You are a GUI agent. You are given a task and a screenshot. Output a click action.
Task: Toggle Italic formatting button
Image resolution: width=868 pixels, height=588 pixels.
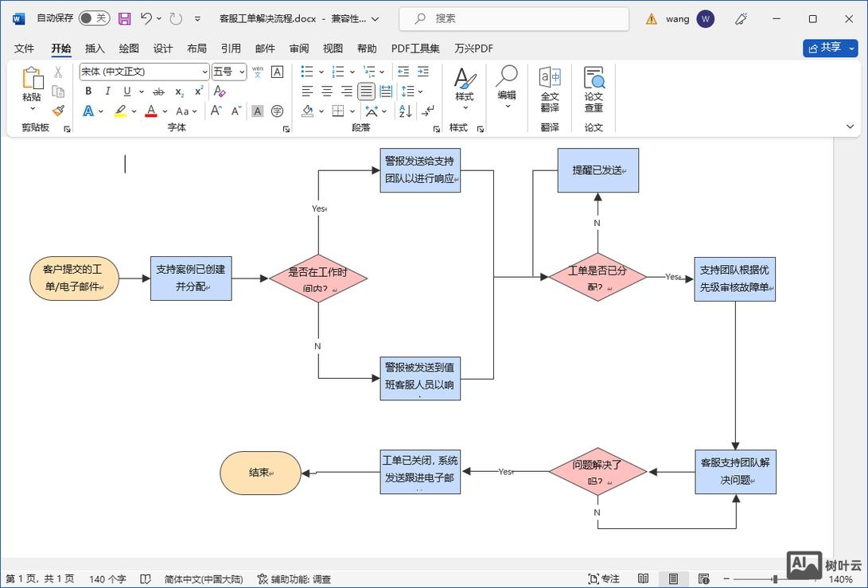pyautogui.click(x=107, y=92)
